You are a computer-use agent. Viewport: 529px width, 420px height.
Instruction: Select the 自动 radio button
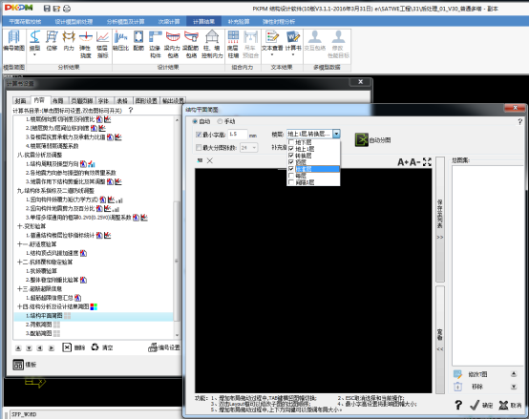[195, 121]
